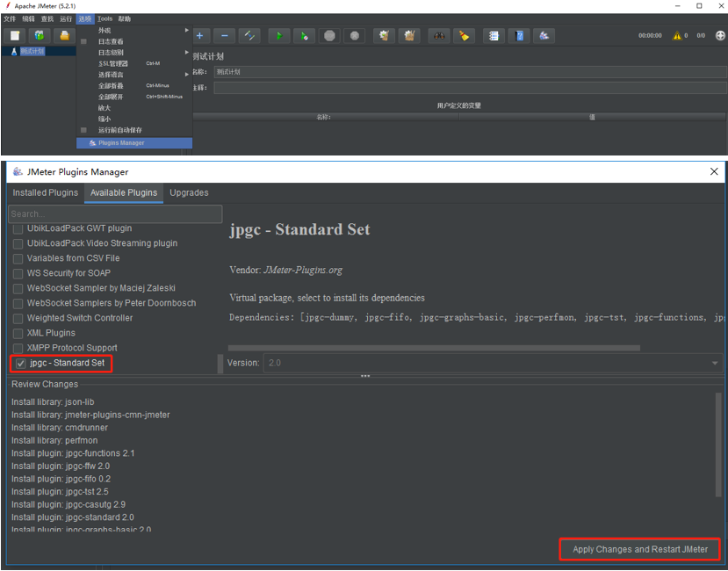Open the 文件 menu

(x=10, y=18)
